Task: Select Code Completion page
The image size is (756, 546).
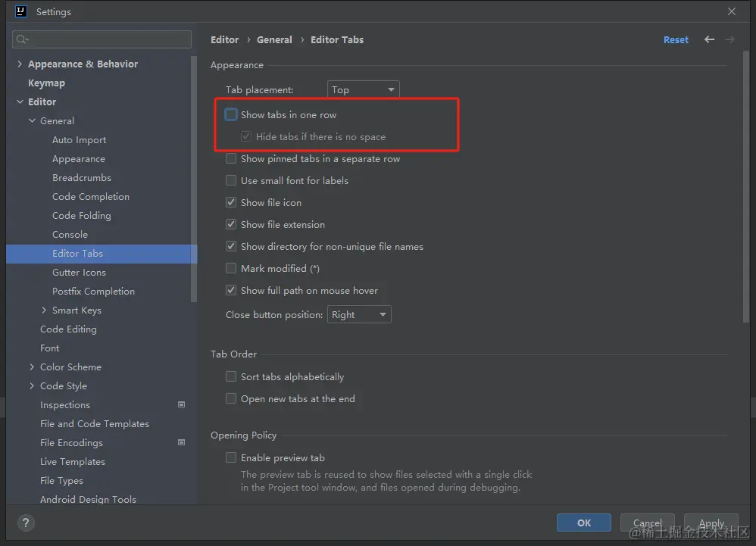Action: (x=91, y=197)
